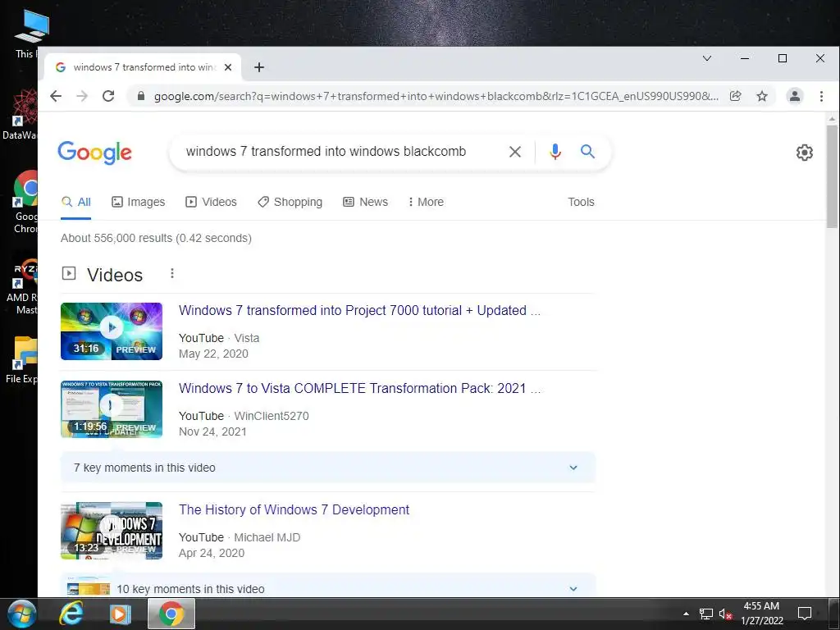Viewport: 840px width, 630px height.
Task: Click the 'May 22, 2020' date text
Action: 213,354
